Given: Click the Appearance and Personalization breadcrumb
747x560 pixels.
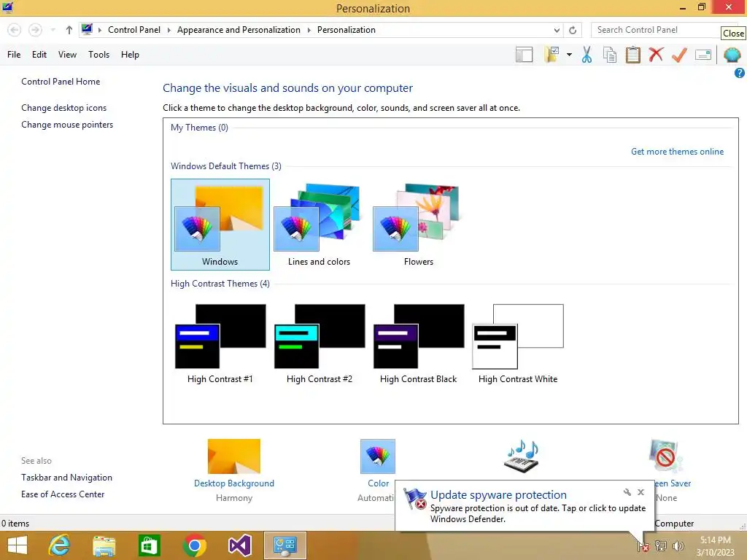Looking at the screenshot, I should point(239,30).
